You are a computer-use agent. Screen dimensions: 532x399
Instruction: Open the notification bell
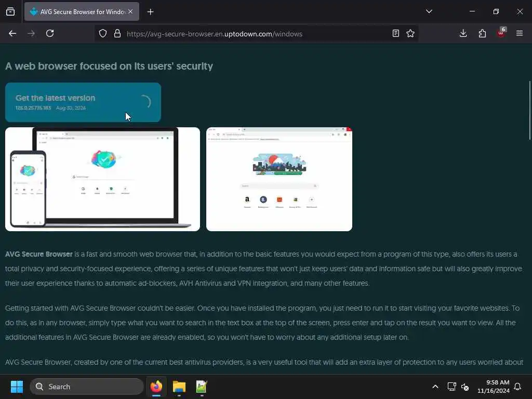517,387
